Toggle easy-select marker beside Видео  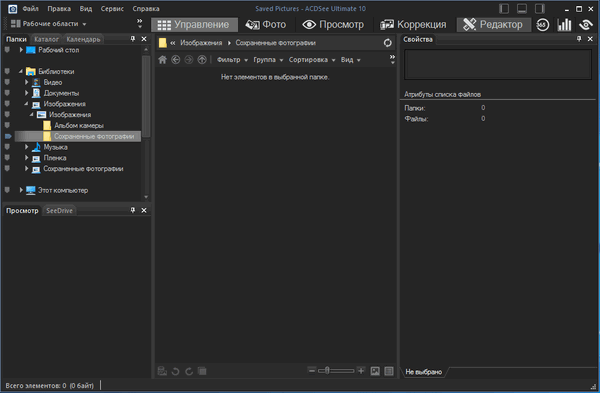point(7,82)
